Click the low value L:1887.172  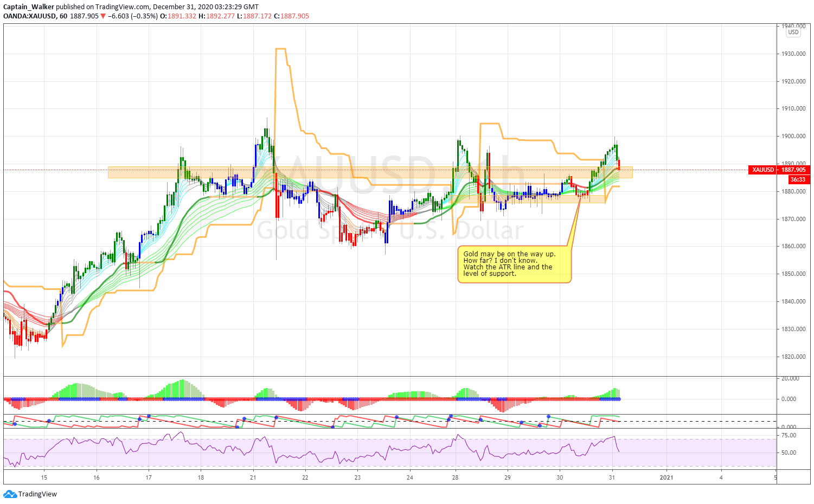click(254, 16)
